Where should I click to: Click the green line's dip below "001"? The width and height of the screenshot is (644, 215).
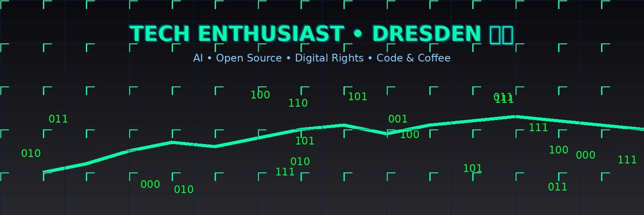386,134
